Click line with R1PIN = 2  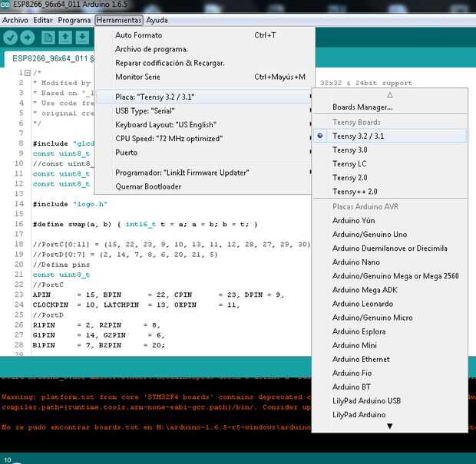tap(97, 325)
